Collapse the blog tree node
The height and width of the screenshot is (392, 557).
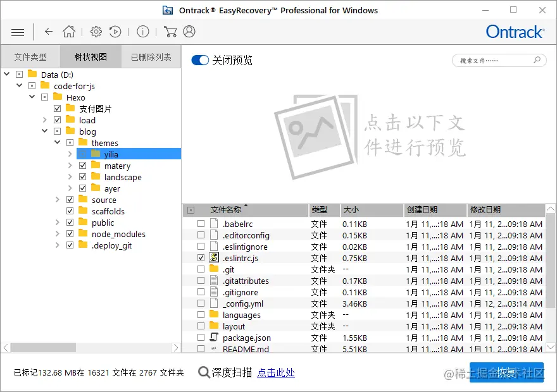click(x=45, y=131)
